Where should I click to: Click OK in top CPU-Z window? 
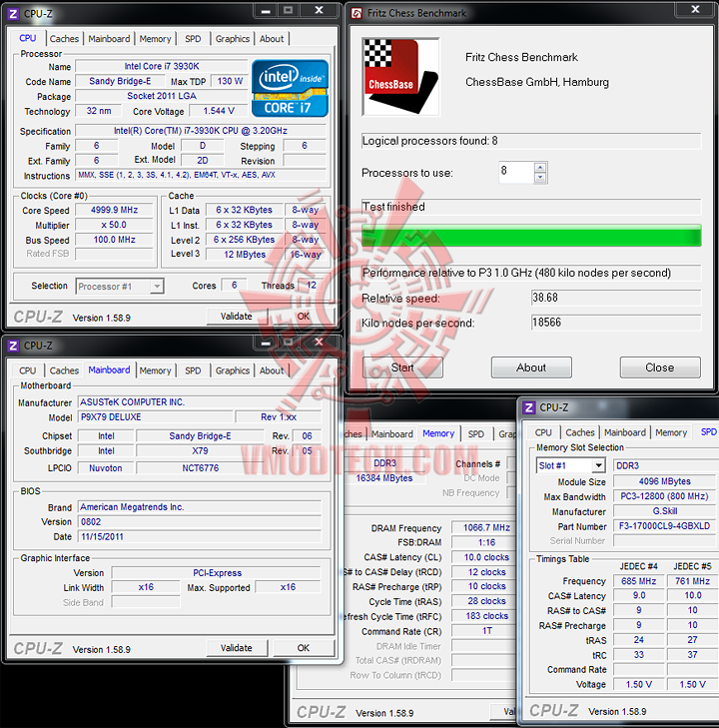(x=304, y=317)
